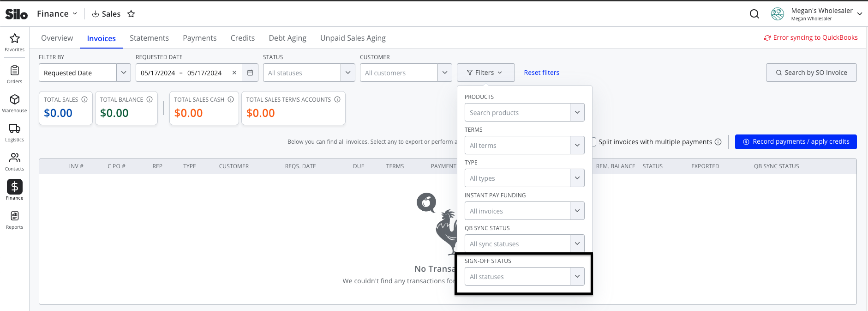Go to the Payments tab
Image resolution: width=868 pixels, height=311 pixels.
point(200,38)
